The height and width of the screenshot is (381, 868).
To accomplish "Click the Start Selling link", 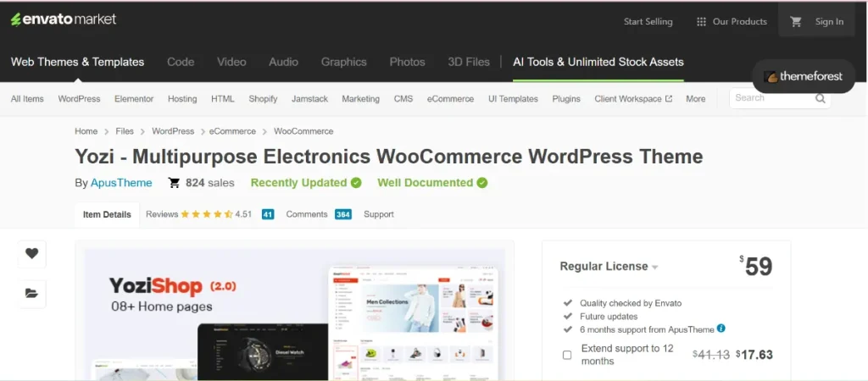I will coord(648,21).
